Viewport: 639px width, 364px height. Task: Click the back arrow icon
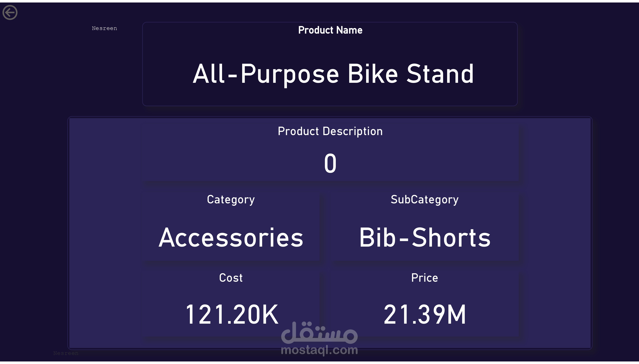point(10,12)
